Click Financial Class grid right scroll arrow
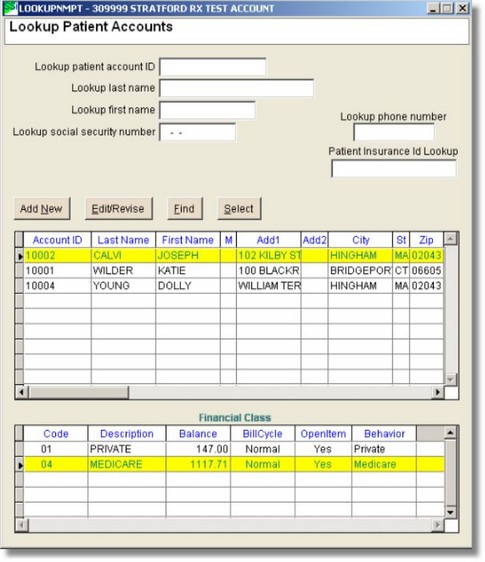Screen dimensions: 485x562 coord(437,525)
